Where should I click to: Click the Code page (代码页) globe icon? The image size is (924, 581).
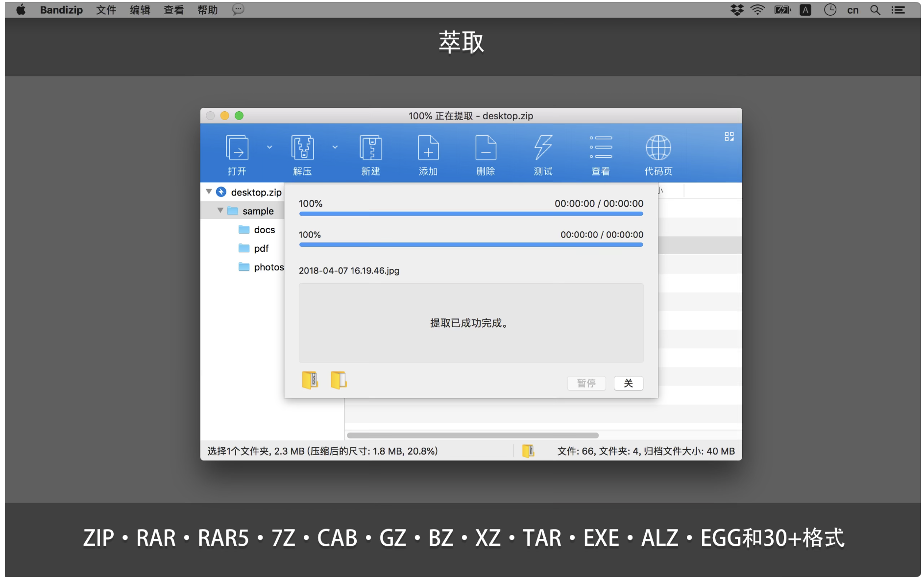pos(658,148)
